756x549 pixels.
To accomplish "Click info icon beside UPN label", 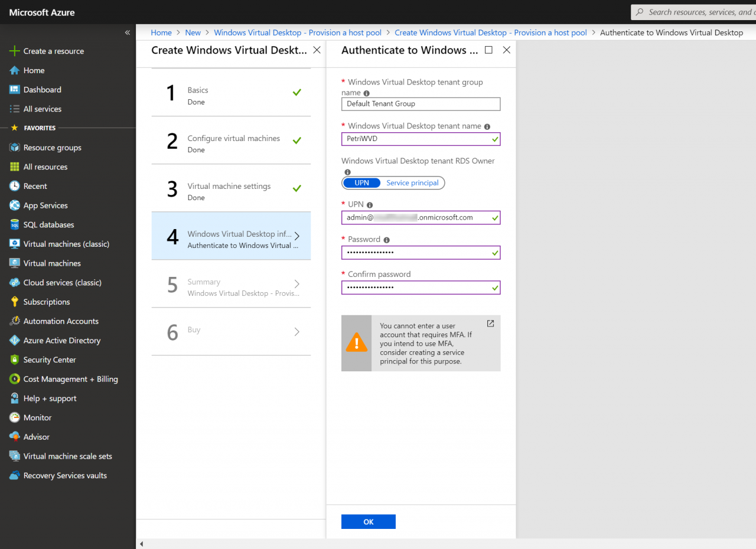I will (x=370, y=205).
